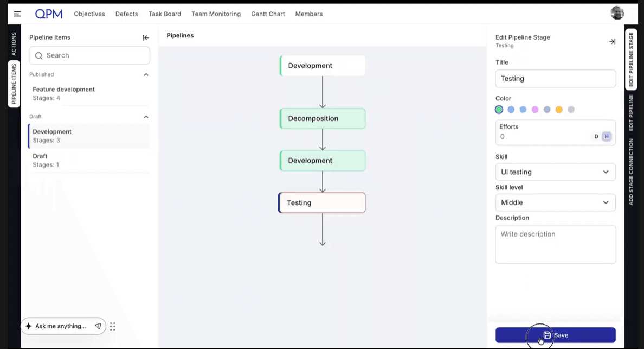This screenshot has width=644, height=349.
Task: Collapse the Published section
Action: click(145, 74)
